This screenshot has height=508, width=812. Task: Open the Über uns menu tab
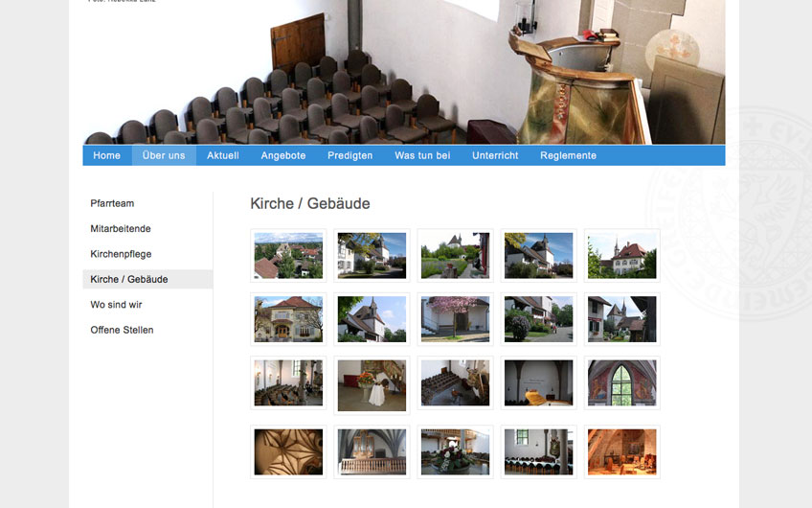[x=164, y=155]
